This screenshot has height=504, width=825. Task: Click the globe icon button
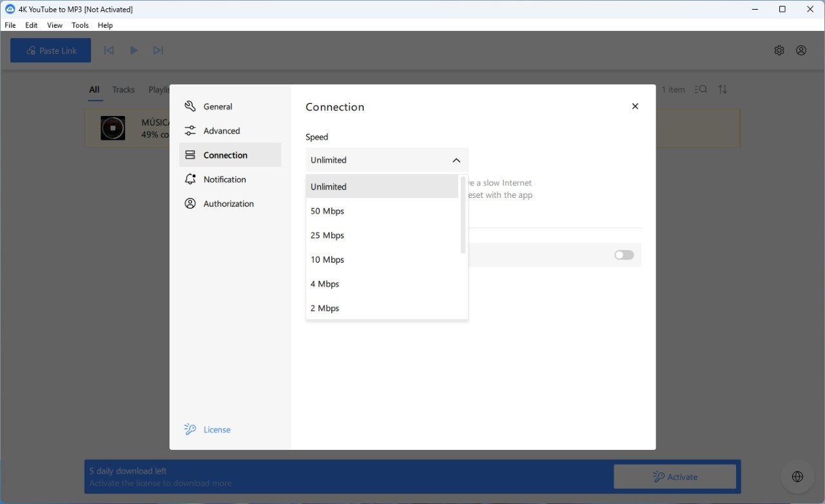[797, 477]
